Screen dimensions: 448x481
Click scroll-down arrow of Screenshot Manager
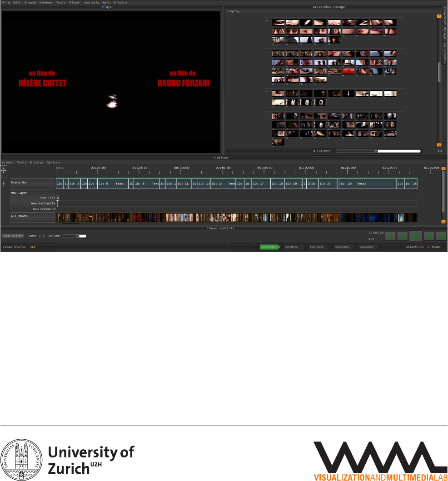439,145
